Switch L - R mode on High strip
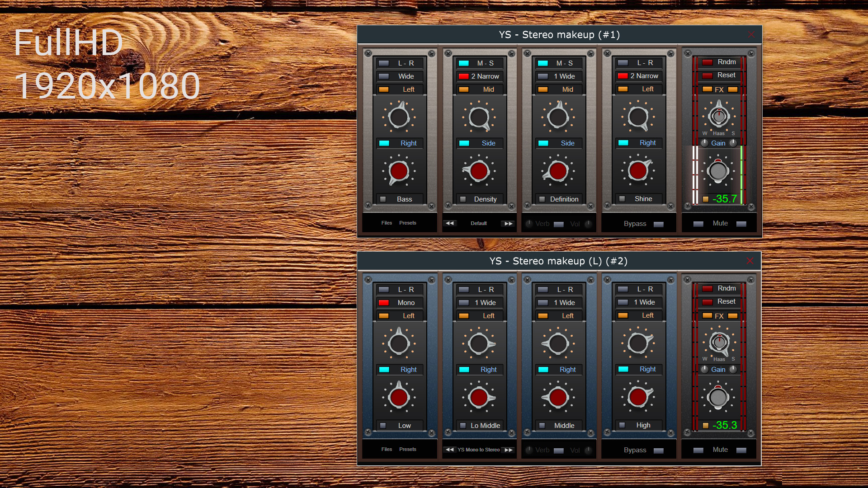Screen dimensions: 868x488 point(639,289)
